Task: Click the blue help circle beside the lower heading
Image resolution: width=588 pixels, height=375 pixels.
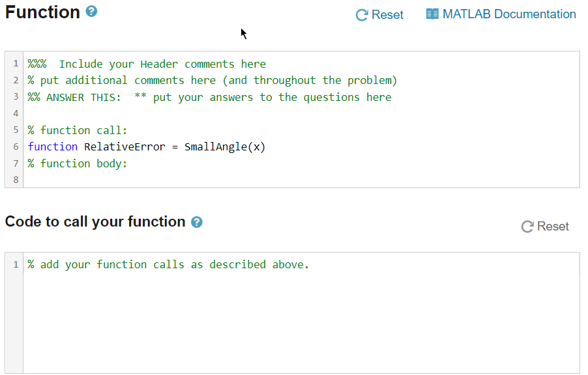Action: click(197, 222)
